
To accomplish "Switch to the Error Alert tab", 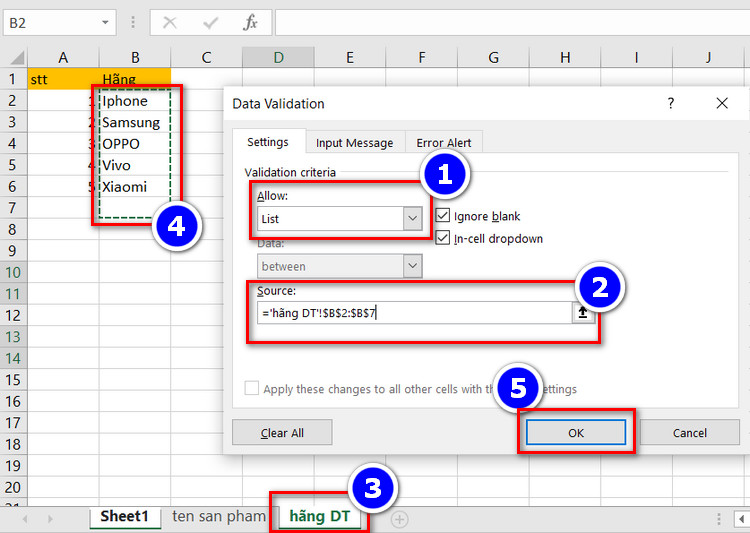I will click(443, 143).
